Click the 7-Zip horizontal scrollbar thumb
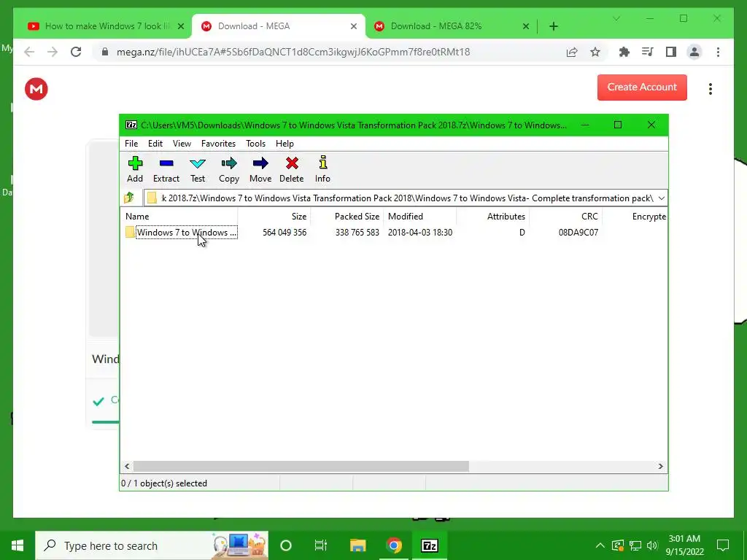The height and width of the screenshot is (560, 747). click(301, 466)
